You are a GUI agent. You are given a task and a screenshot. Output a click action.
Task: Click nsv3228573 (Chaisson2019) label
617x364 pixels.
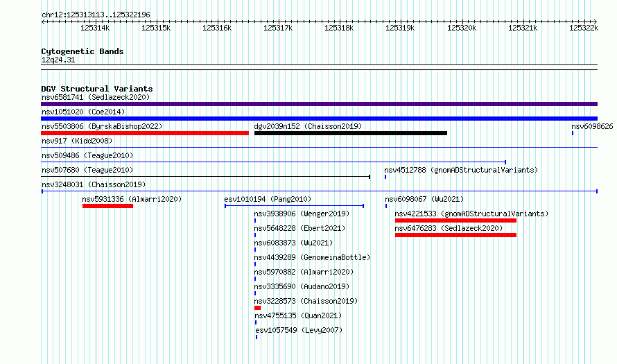306,301
